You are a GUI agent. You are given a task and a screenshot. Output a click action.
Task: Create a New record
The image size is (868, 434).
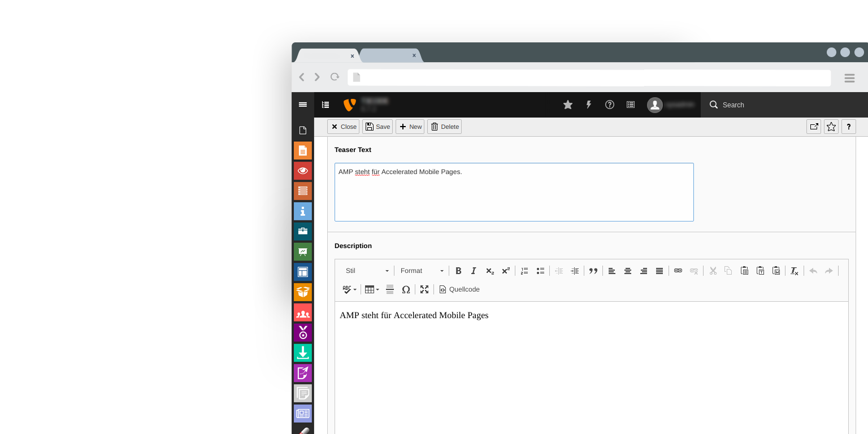pyautogui.click(x=410, y=127)
